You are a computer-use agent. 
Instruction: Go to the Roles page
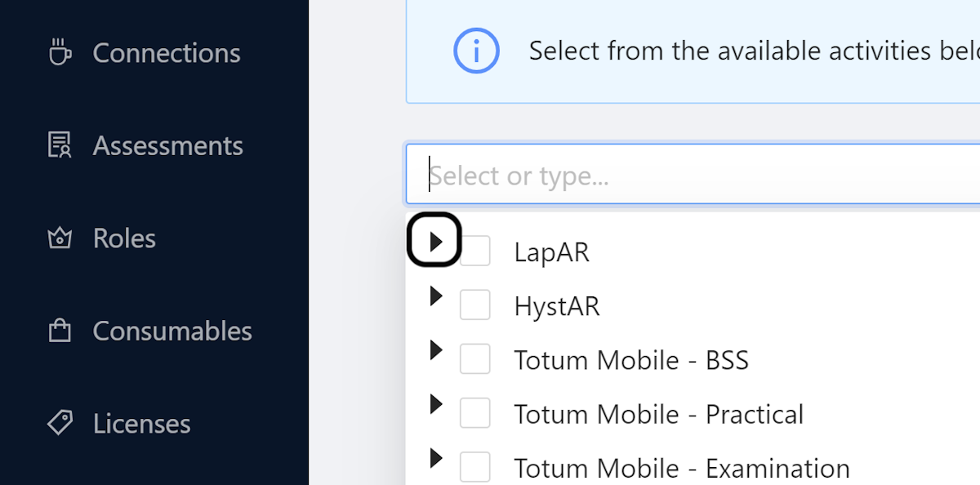[x=124, y=238]
